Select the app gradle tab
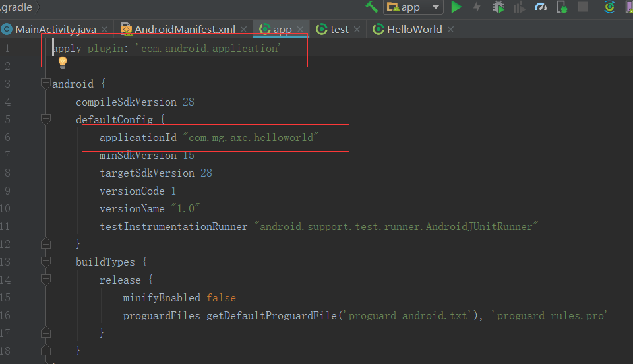 pyautogui.click(x=282, y=30)
